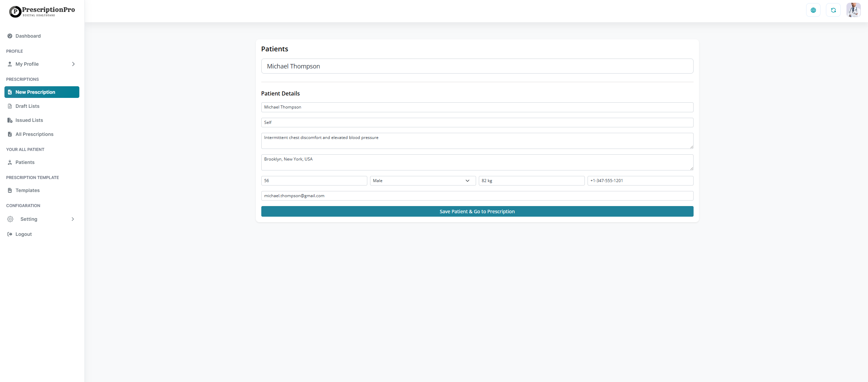Open the doctor profile avatar

tap(854, 10)
